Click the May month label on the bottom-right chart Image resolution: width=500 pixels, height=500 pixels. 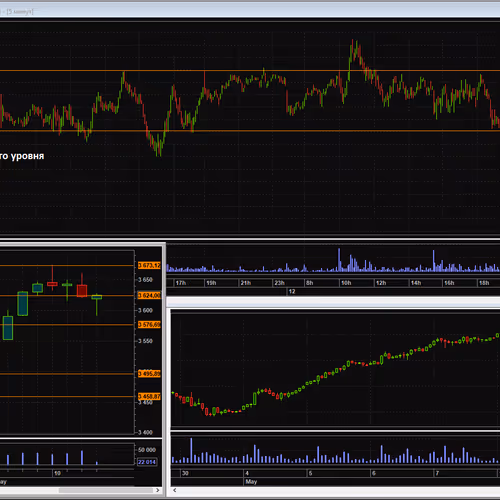pos(251,482)
